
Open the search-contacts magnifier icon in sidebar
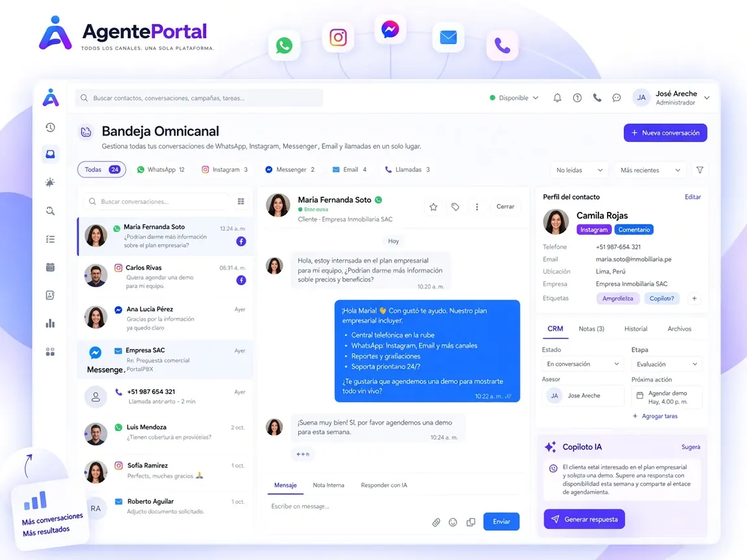[x=50, y=211]
